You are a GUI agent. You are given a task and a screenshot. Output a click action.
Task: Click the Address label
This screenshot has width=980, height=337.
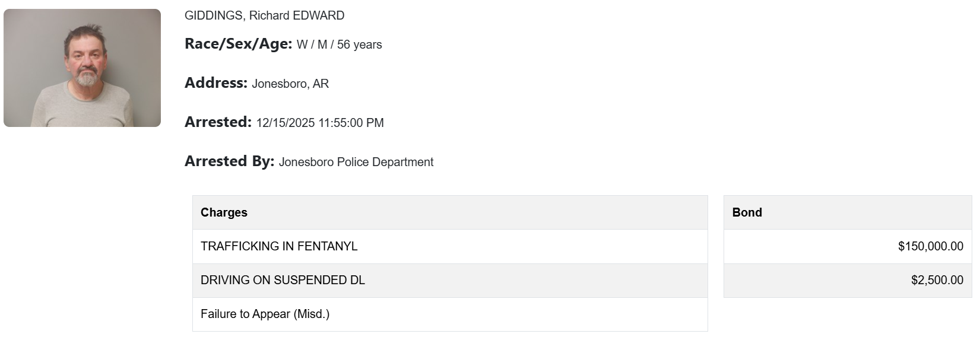215,83
